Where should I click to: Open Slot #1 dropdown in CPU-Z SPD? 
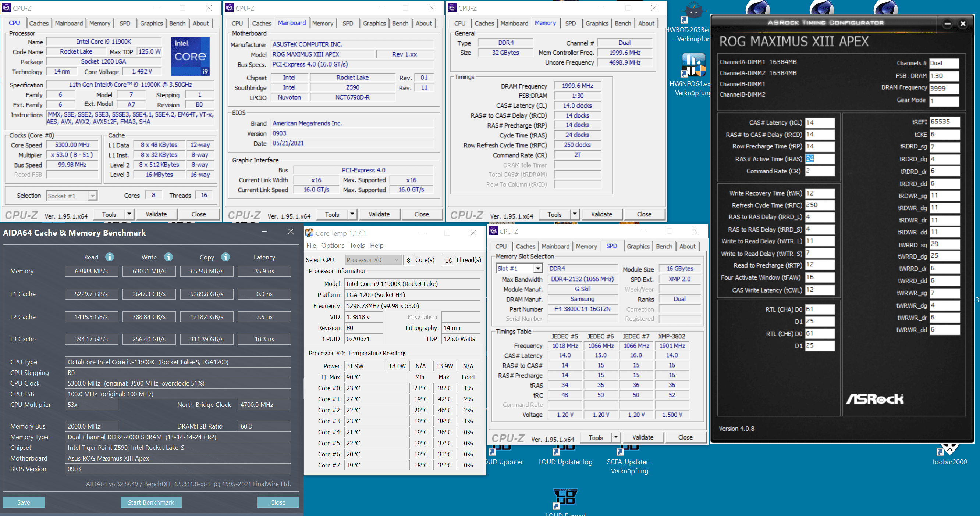point(519,269)
